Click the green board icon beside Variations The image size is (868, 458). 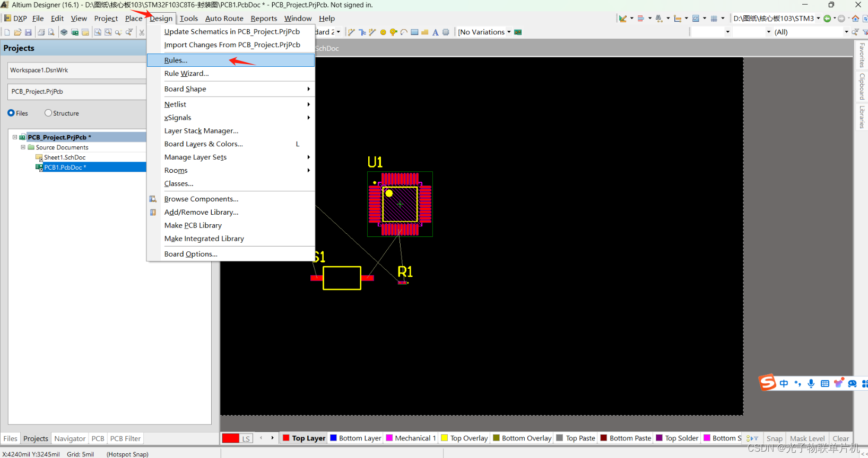tap(518, 32)
